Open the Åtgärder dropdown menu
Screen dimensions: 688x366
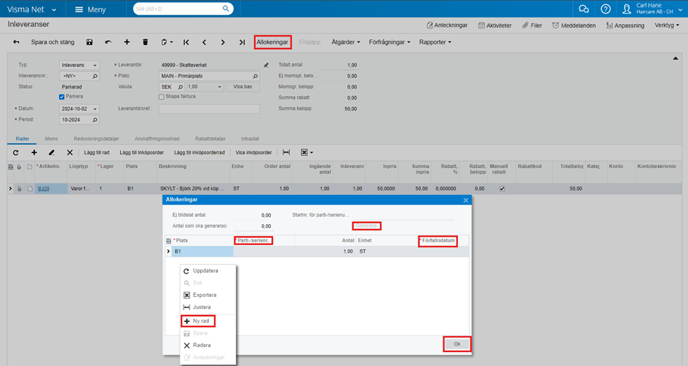coord(345,42)
